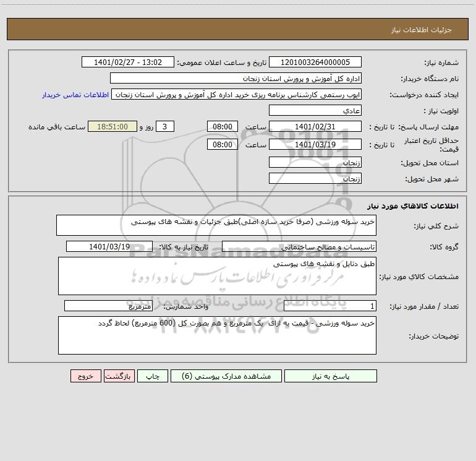
Task: Click the announcement date field 1401/02/27 - 13:02
Action: (128, 62)
